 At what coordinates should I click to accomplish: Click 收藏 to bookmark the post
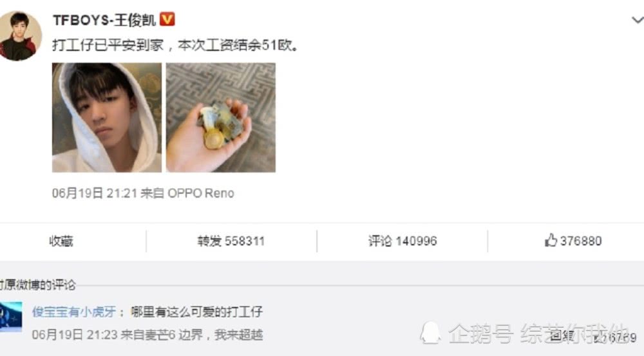61,241
